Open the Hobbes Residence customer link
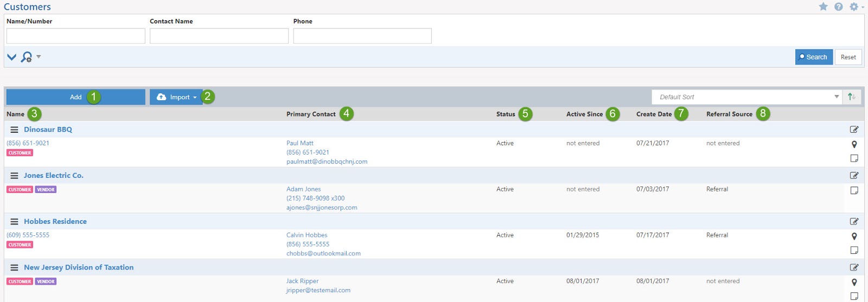 click(x=55, y=222)
